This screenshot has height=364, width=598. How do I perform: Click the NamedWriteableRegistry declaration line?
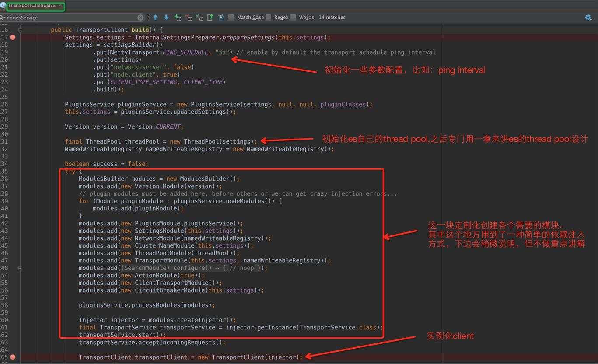coord(199,149)
